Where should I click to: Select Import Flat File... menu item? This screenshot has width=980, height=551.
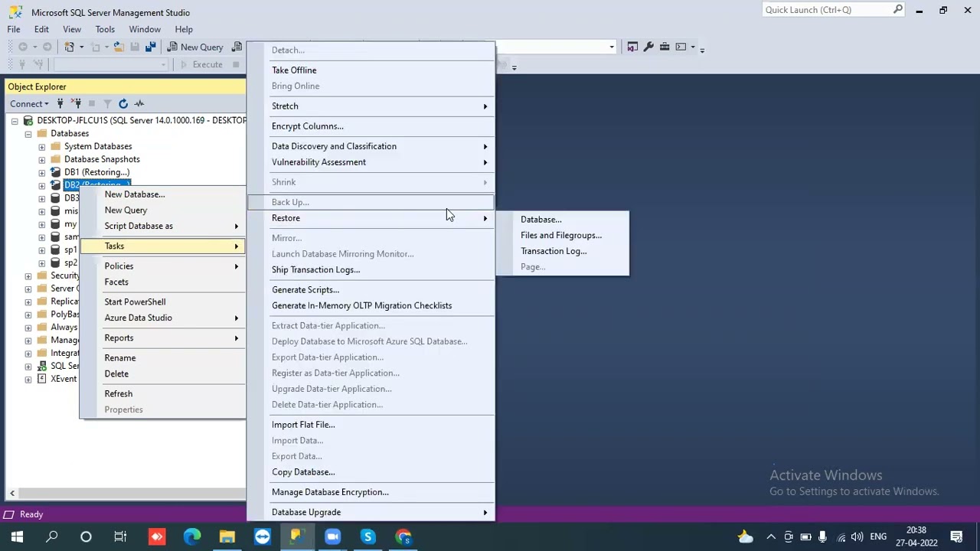(371, 425)
